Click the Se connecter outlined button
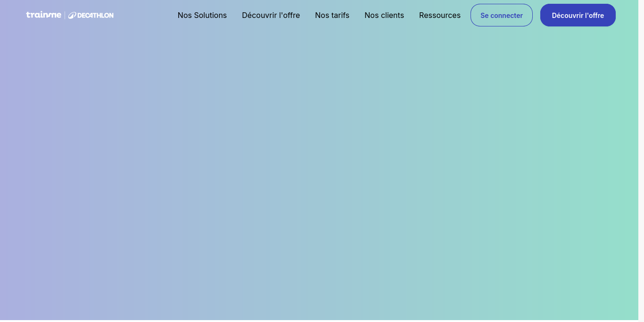 (x=502, y=15)
